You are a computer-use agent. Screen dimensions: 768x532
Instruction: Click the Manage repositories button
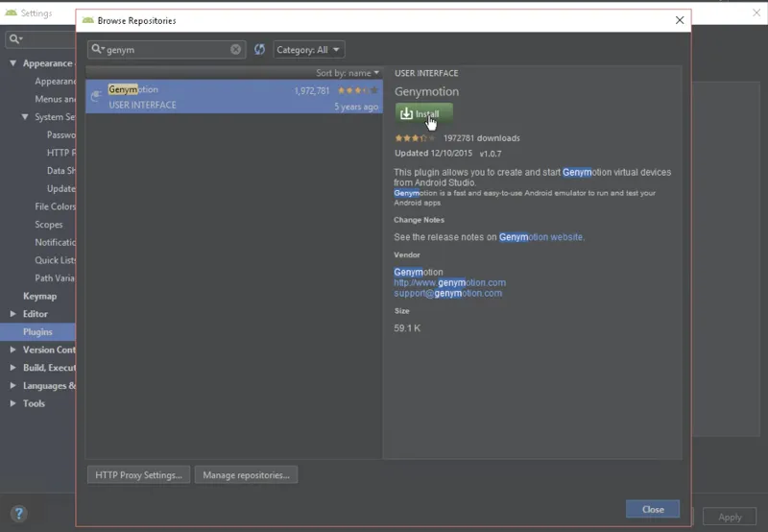click(246, 474)
